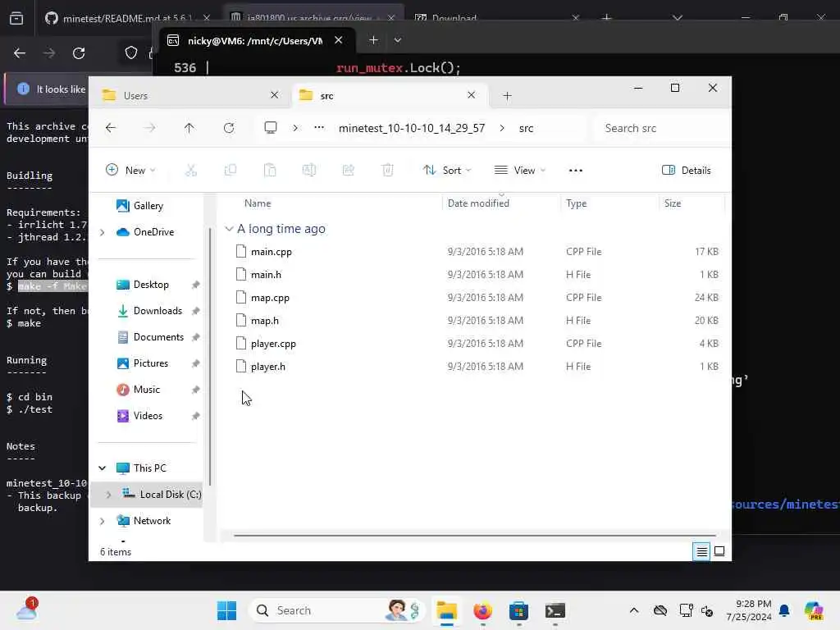Open the Copilot icon in taskbar
Viewport: 840px width, 630px height.
(814, 610)
